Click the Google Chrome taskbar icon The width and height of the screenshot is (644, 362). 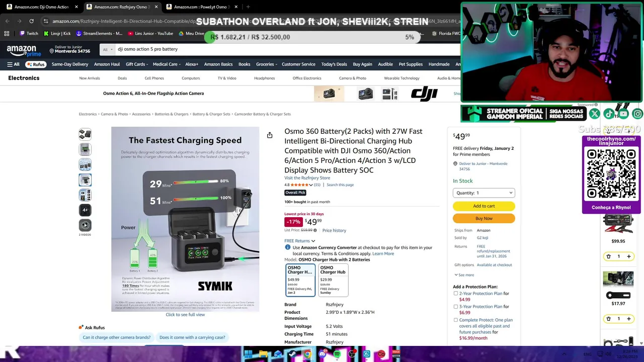click(x=307, y=354)
